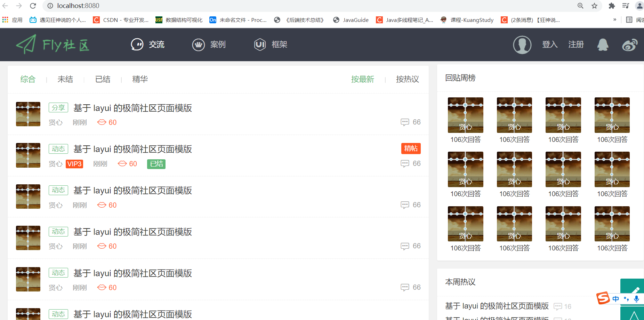Click the 精帖 badge

tap(411, 149)
